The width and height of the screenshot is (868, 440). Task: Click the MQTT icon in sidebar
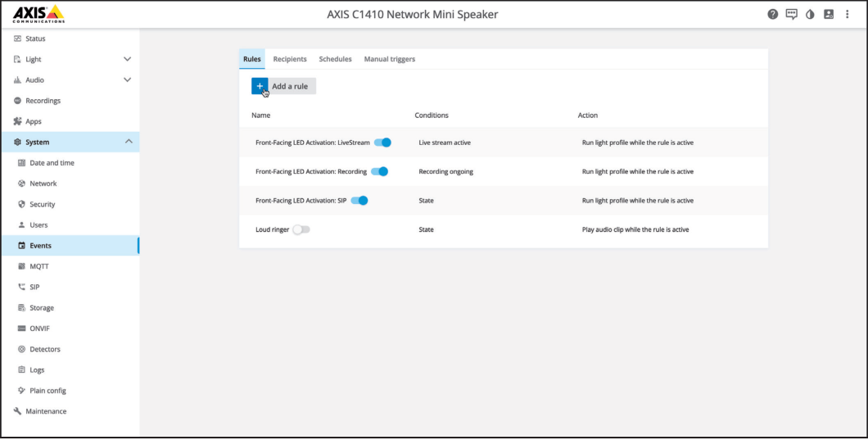[21, 266]
